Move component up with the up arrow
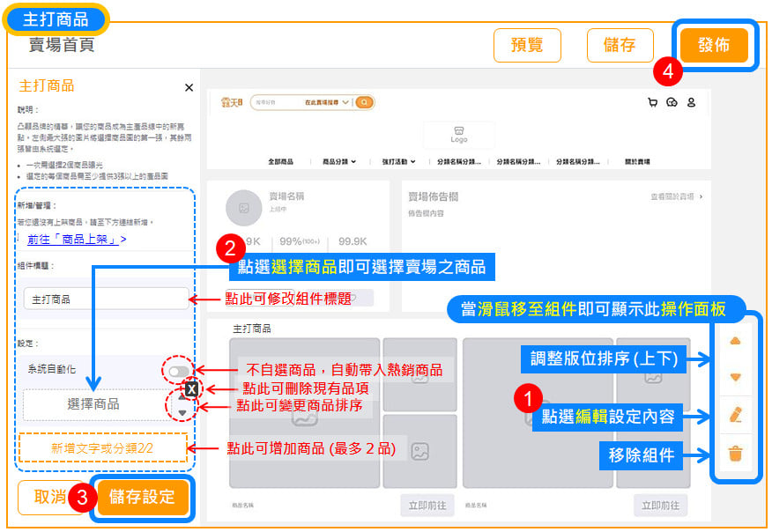Screen dimensions: 772x532 [736, 341]
